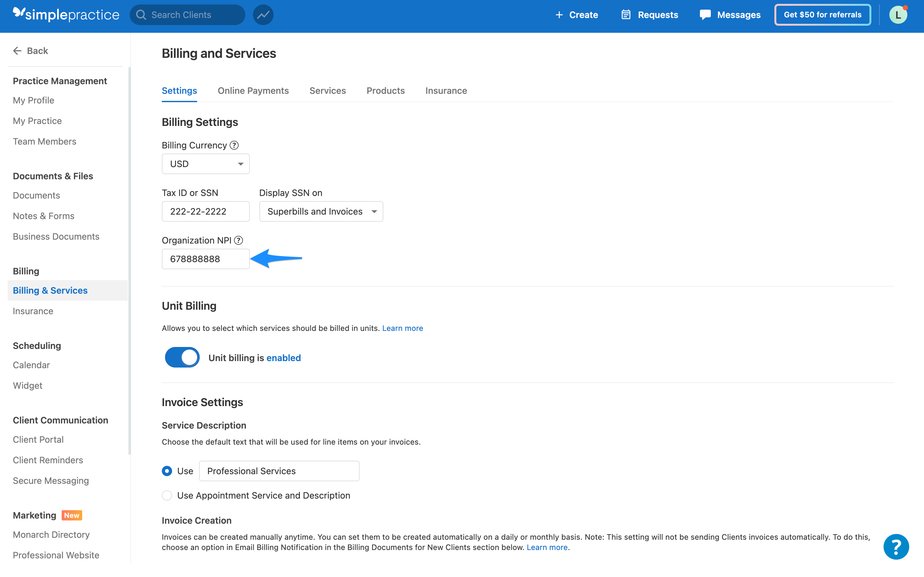The width and height of the screenshot is (924, 577).
Task: Open the analytics trend icon
Action: (x=263, y=14)
